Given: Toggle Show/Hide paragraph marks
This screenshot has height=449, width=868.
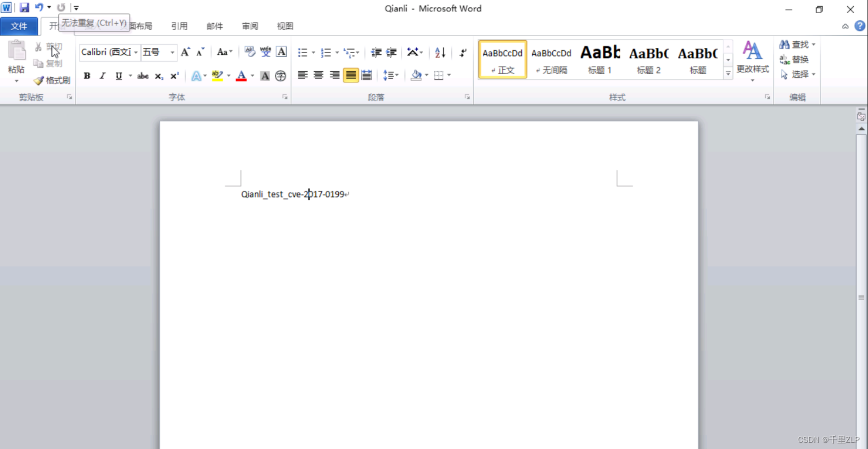Looking at the screenshot, I should pyautogui.click(x=463, y=53).
